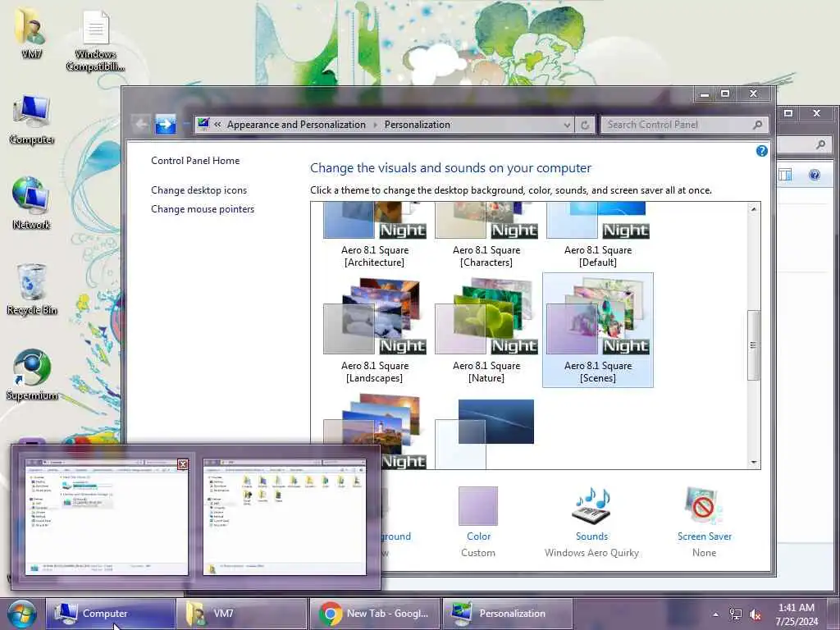Select Aero 8.1 Square Landscapes theme
The width and height of the screenshot is (840, 630).
pyautogui.click(x=375, y=330)
